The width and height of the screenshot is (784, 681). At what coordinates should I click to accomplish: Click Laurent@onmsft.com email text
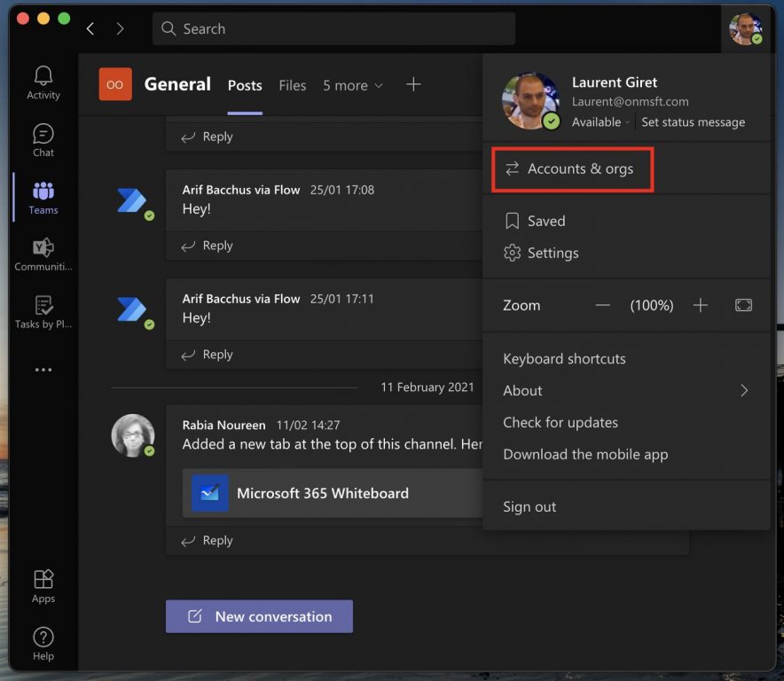click(630, 101)
